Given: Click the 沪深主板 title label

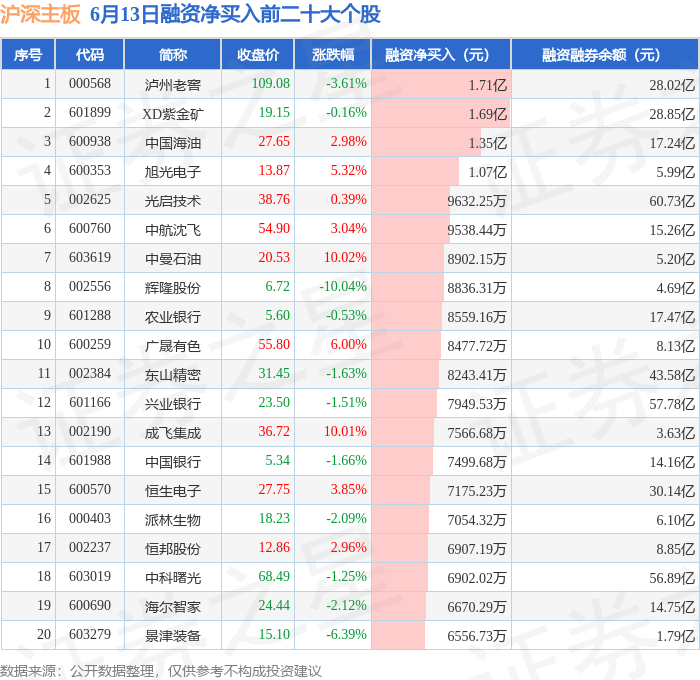Looking at the screenshot, I should pyautogui.click(x=40, y=14).
